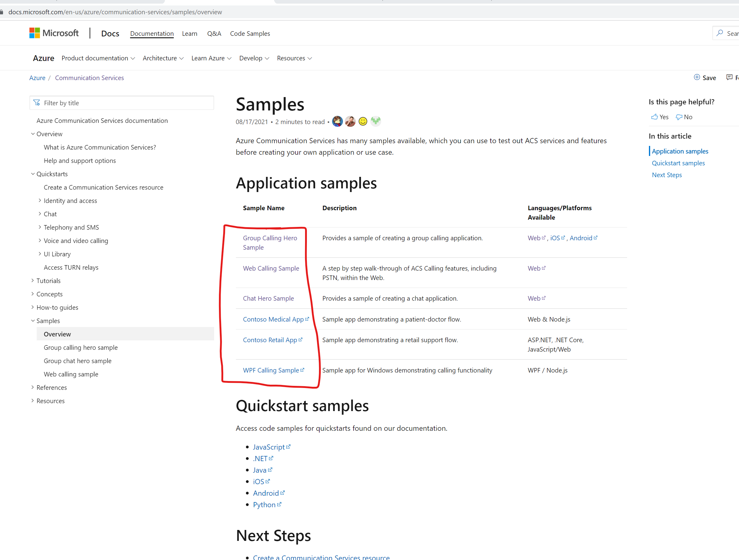Click the second contributor avatar

[x=350, y=121]
